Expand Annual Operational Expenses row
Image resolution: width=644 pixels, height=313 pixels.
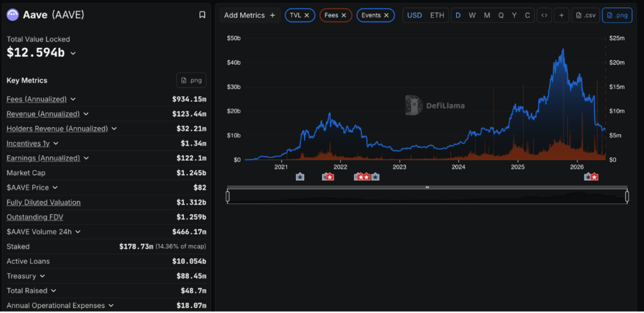[x=111, y=305]
